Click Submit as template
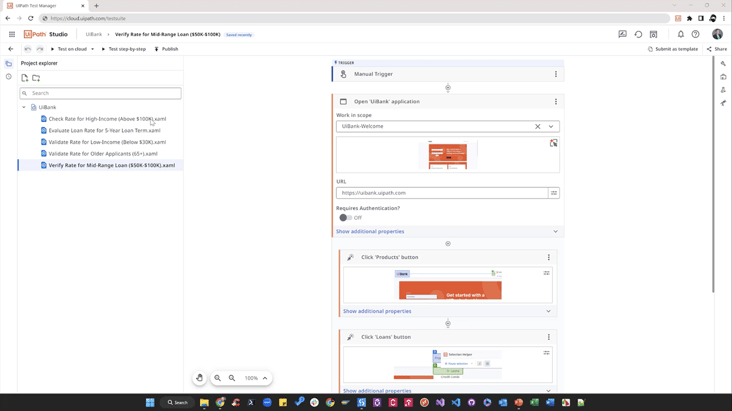 673,49
